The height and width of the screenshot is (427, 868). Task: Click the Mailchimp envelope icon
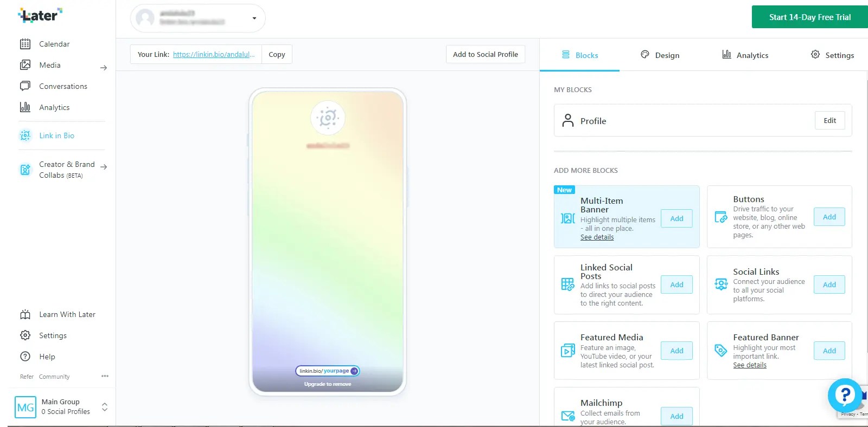point(567,416)
